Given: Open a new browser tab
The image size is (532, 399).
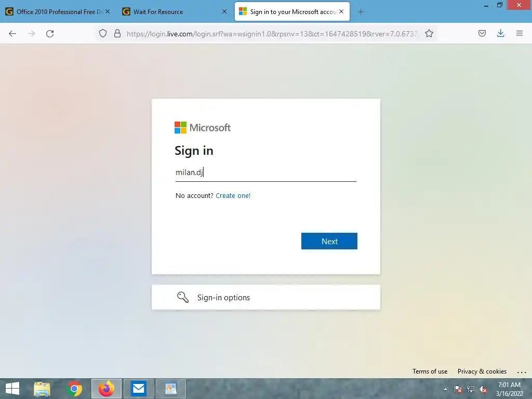Looking at the screenshot, I should click(x=361, y=12).
